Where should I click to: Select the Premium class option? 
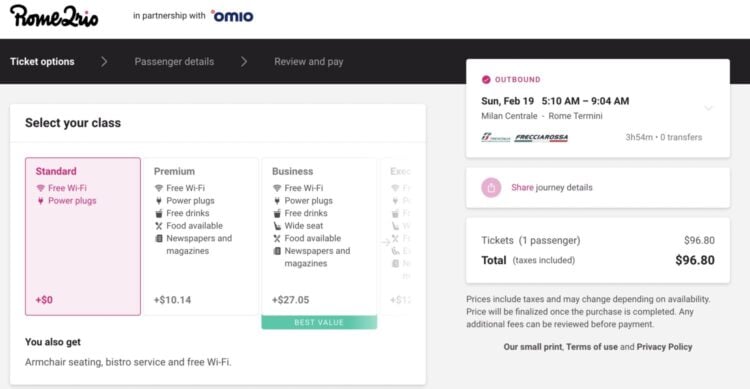tap(201, 236)
